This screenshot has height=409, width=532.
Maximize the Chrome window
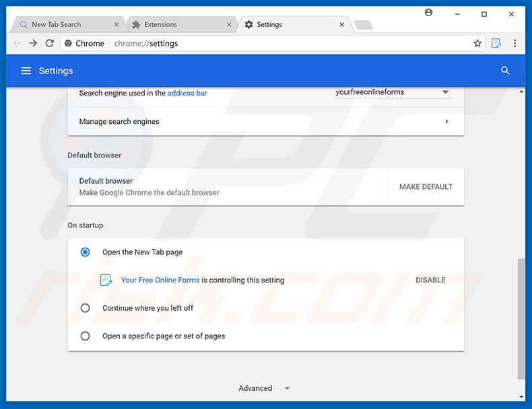tap(484, 14)
